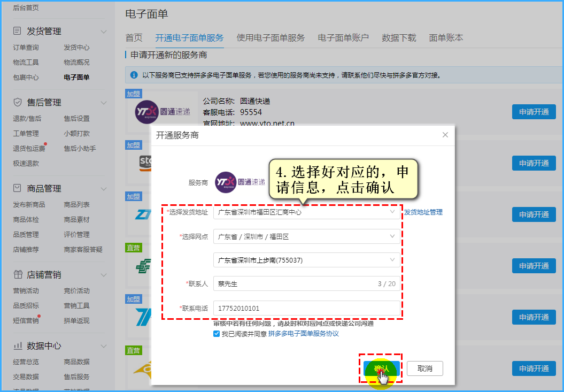Open 竞价活动 in the sidebar
The height and width of the screenshot is (392, 564).
click(76, 290)
